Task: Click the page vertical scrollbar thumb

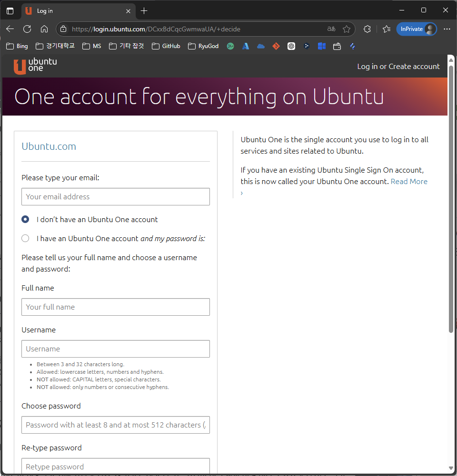Action: point(451,199)
